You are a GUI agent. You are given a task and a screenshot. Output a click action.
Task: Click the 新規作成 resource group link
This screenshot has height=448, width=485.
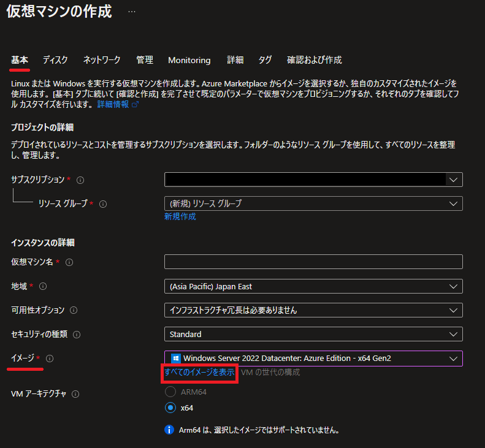tap(180, 216)
